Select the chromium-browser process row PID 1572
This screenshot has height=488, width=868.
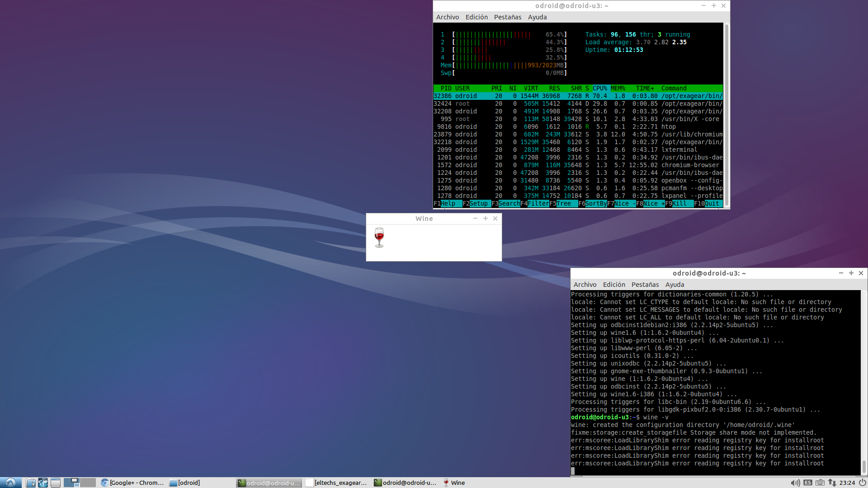[578, 165]
